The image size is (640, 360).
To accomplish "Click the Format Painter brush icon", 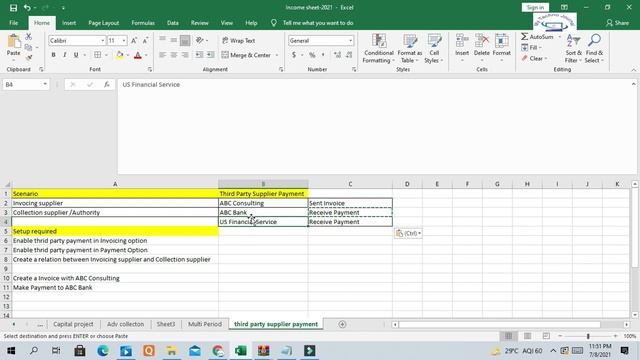I will (28, 58).
